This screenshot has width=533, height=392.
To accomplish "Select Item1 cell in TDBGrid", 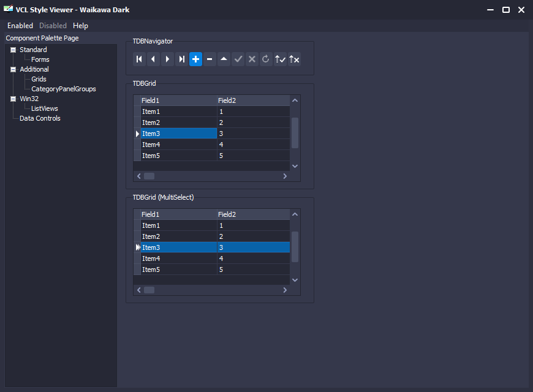I will [x=179, y=111].
